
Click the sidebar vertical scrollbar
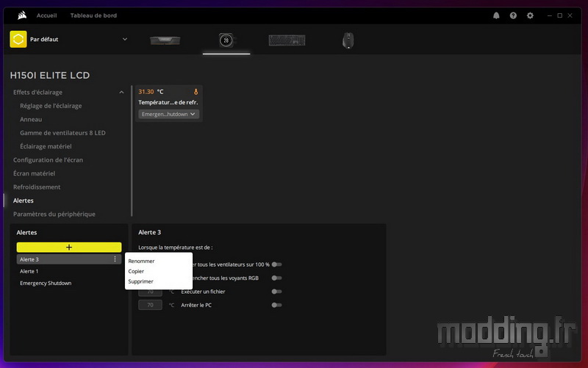[132, 151]
